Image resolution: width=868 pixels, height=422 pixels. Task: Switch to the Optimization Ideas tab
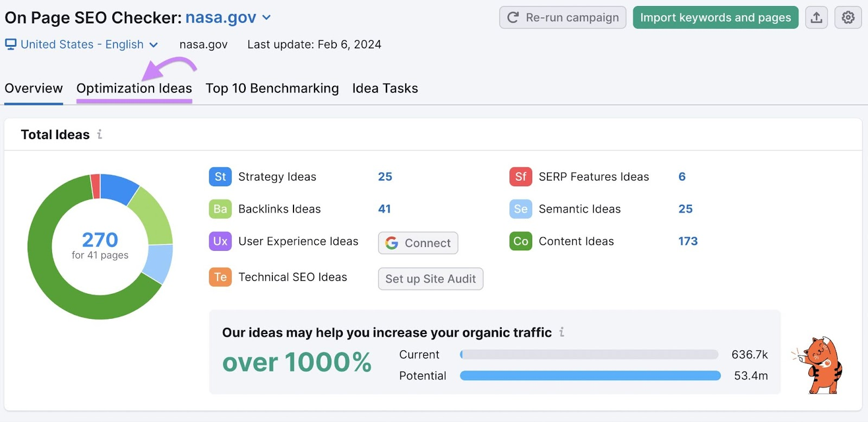point(134,89)
